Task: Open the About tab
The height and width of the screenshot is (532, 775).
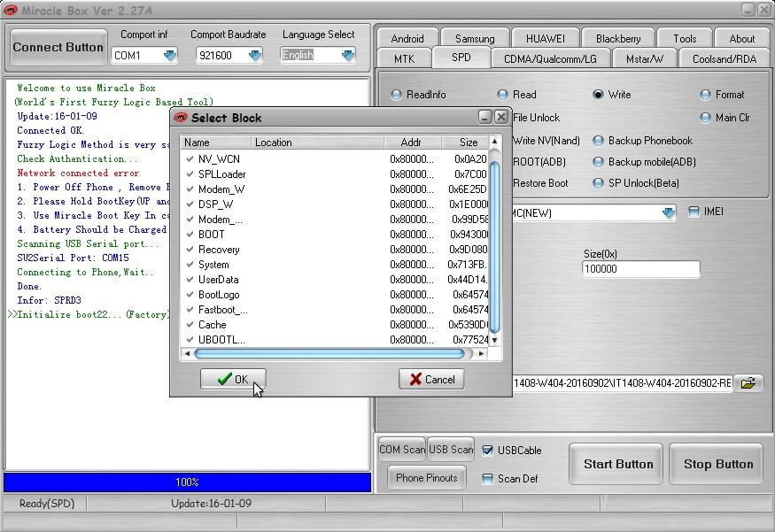Action: pyautogui.click(x=742, y=39)
